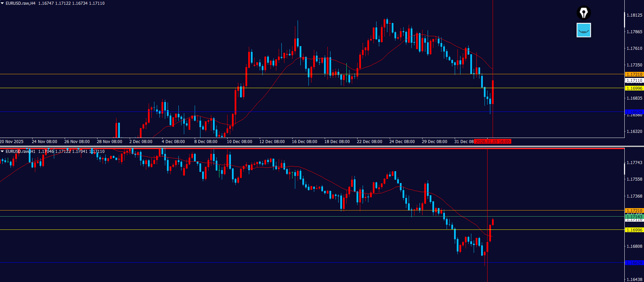The width and height of the screenshot is (644, 282).
Task: Click the red 2026.01.05 16:00 date marker
Action: 492,142
